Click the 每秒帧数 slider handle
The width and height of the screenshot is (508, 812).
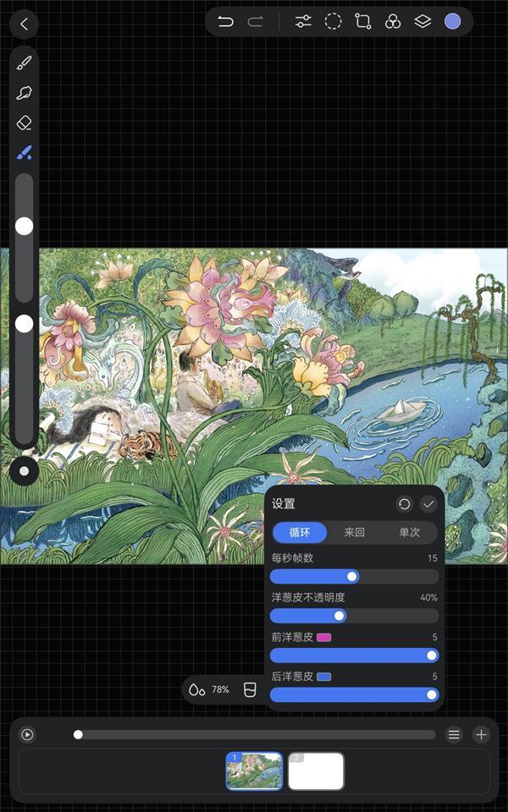(352, 577)
